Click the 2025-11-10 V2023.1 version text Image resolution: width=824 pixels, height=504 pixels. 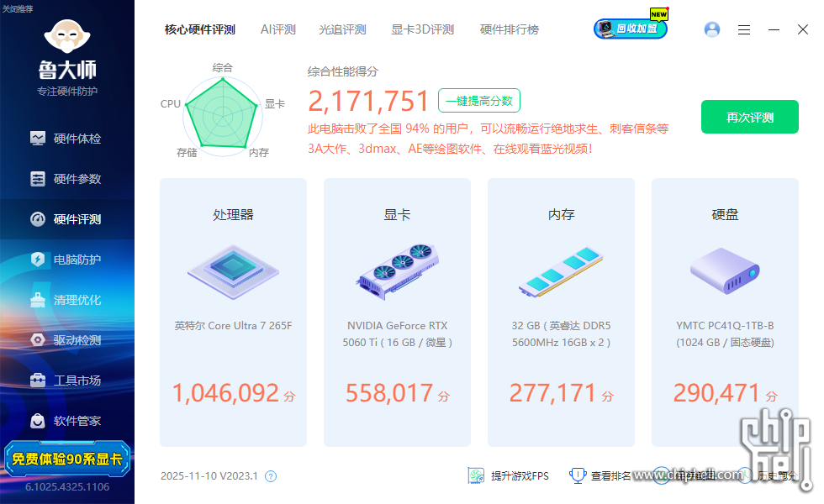tap(209, 476)
